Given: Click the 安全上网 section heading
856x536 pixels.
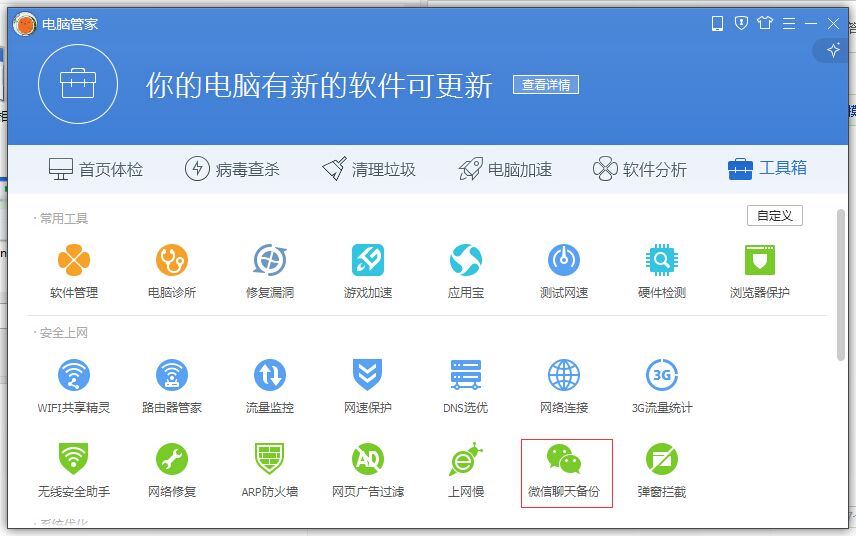Looking at the screenshot, I should [x=64, y=333].
